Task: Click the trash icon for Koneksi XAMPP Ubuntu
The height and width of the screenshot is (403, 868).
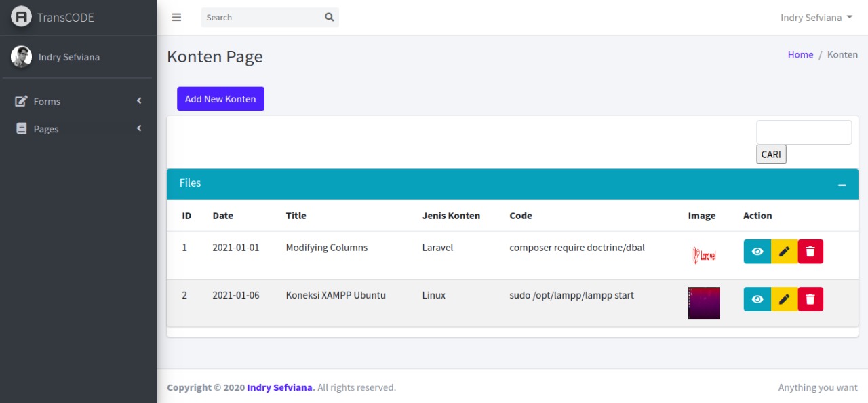Action: [x=810, y=299]
